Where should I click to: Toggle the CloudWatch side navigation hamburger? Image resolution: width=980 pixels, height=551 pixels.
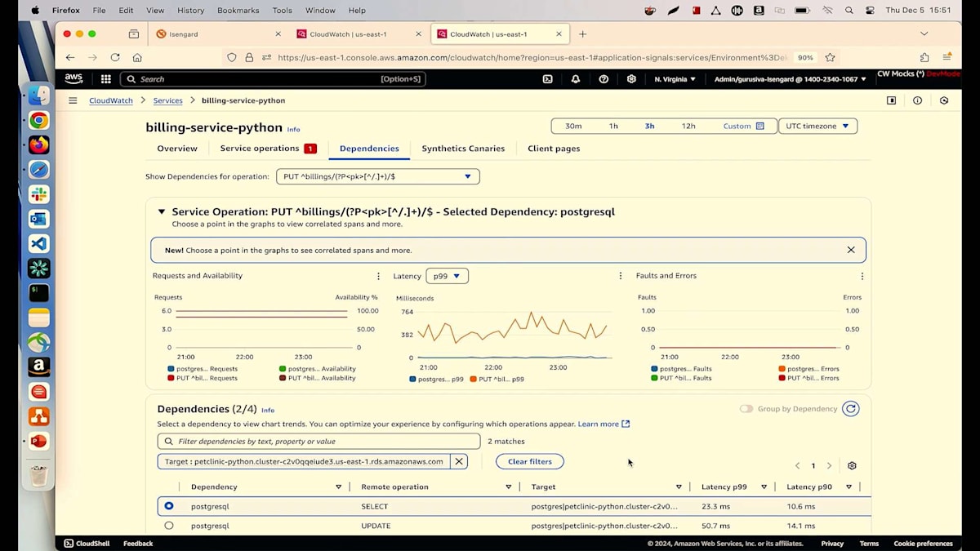pyautogui.click(x=73, y=100)
